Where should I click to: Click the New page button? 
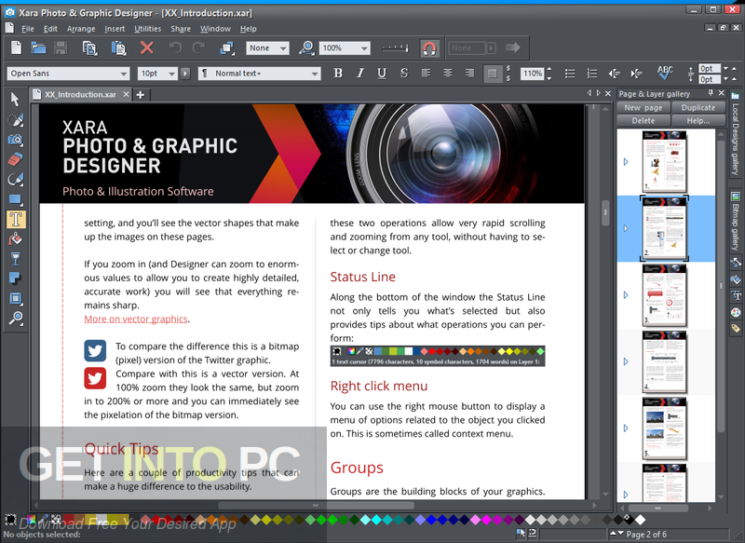click(x=643, y=108)
